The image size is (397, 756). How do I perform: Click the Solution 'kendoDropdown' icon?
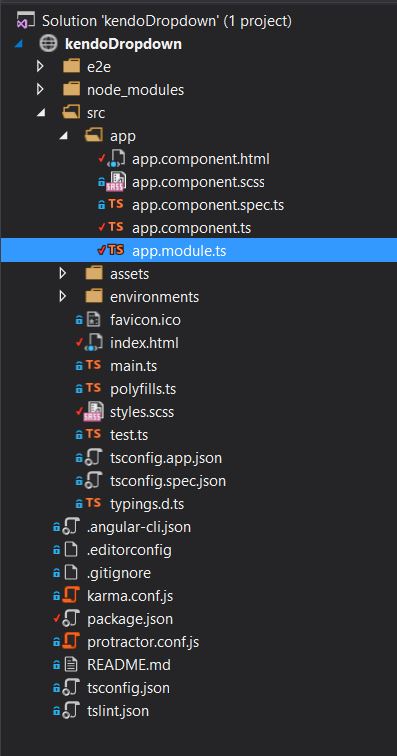(26, 21)
